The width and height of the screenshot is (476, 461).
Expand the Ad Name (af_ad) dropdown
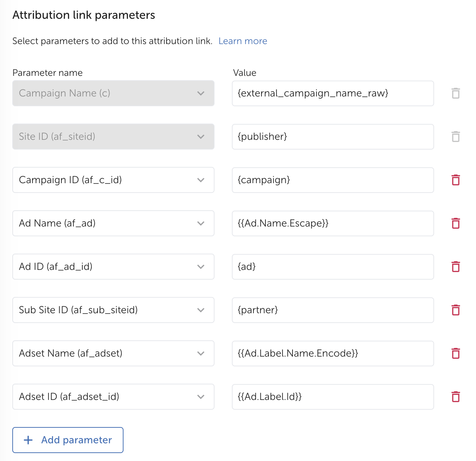pos(113,223)
